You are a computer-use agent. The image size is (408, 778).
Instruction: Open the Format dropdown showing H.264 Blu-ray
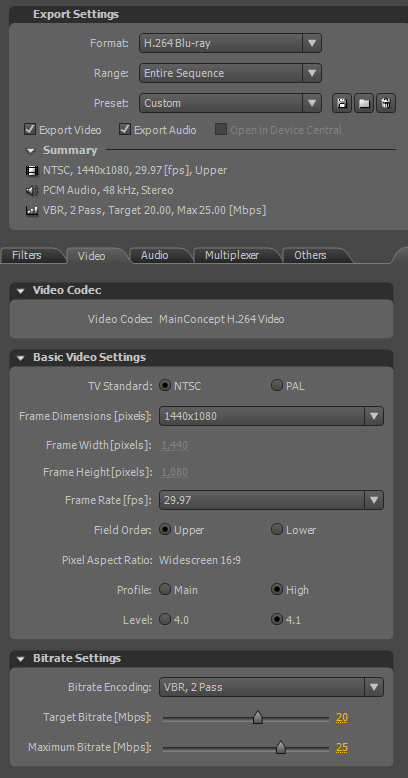coord(230,43)
